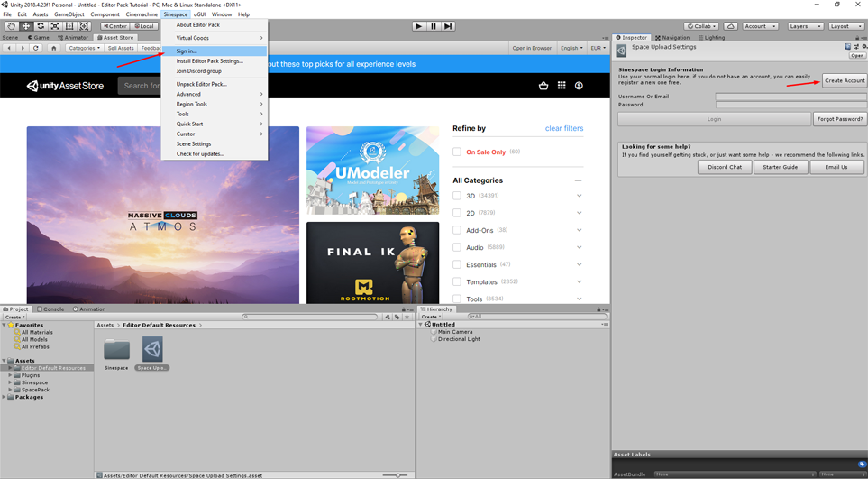Click the cloud services icon

click(730, 26)
